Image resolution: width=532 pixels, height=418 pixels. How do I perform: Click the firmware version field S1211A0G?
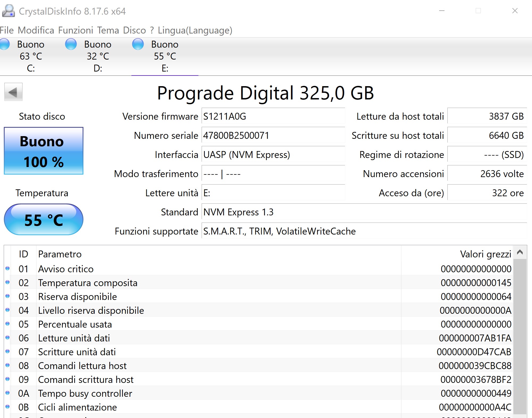tap(273, 116)
